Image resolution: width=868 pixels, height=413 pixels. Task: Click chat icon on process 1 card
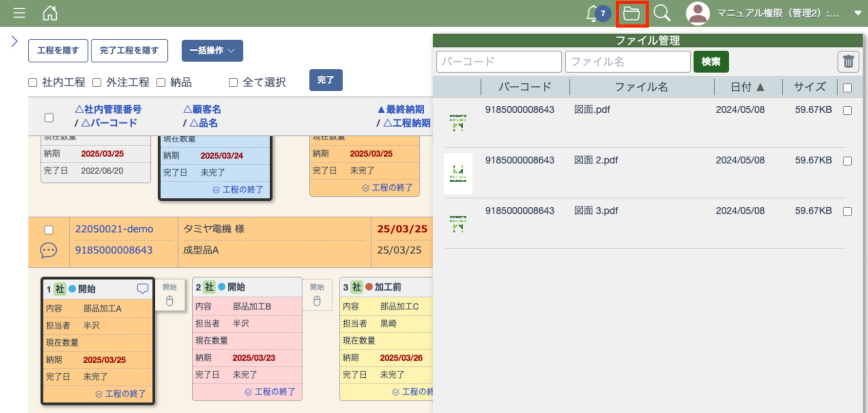tap(142, 288)
